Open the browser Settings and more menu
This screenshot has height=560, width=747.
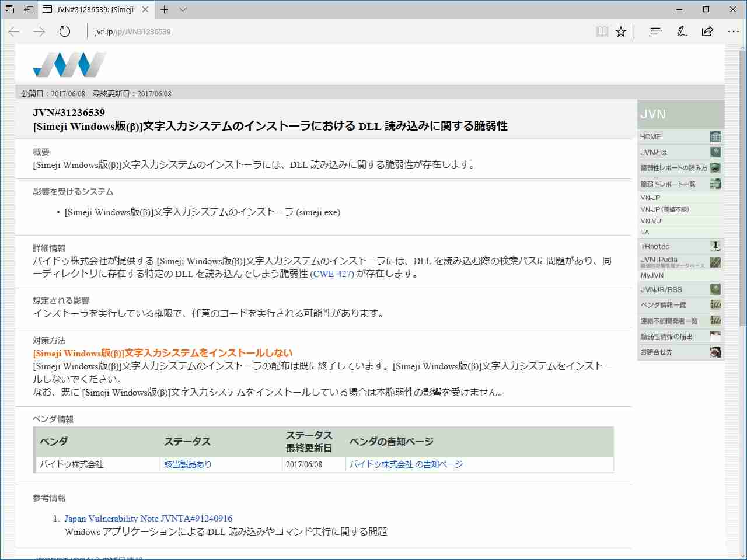point(734,32)
